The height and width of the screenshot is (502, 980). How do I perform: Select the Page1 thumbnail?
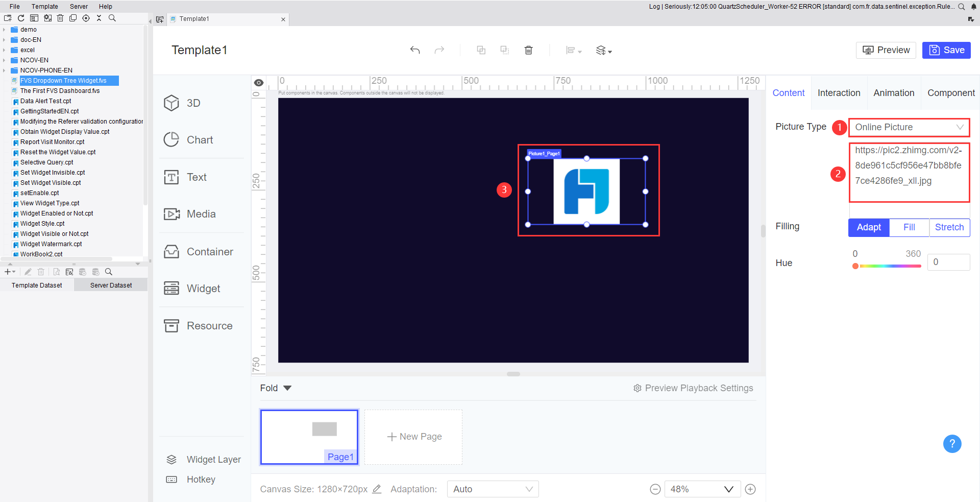pos(309,437)
